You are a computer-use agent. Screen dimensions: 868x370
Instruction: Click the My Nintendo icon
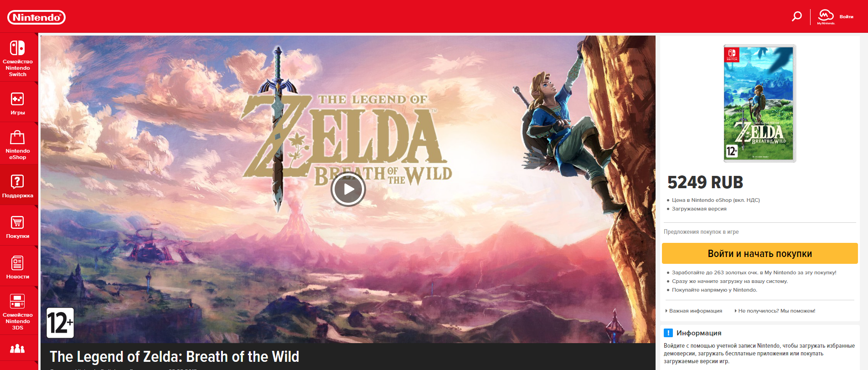[x=826, y=16]
